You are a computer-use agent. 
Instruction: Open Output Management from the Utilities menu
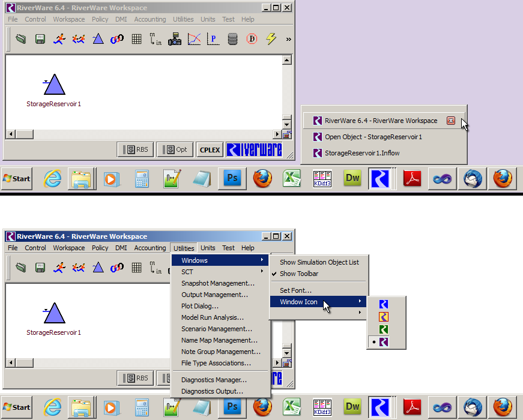click(220, 295)
